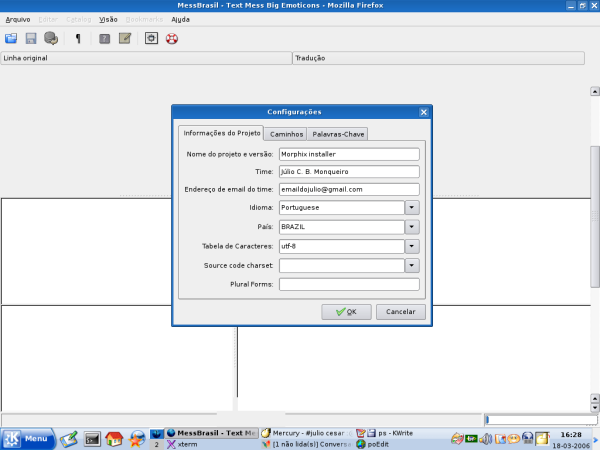Click the orange-bordered tray icon right of the speaker
The height and width of the screenshot is (450, 600).
pos(500,439)
